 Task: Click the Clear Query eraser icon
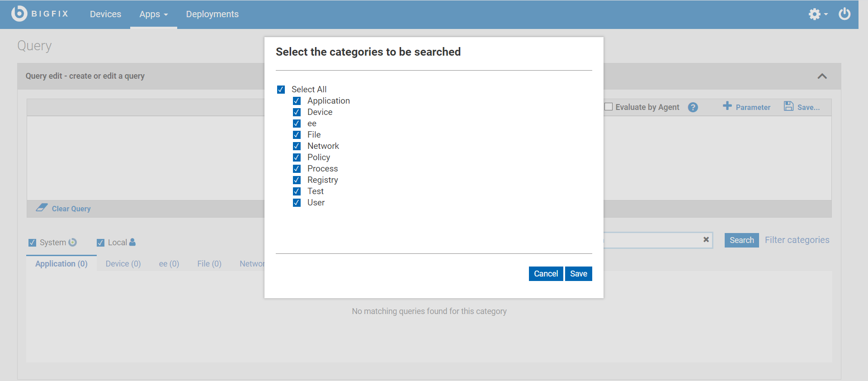(x=42, y=208)
